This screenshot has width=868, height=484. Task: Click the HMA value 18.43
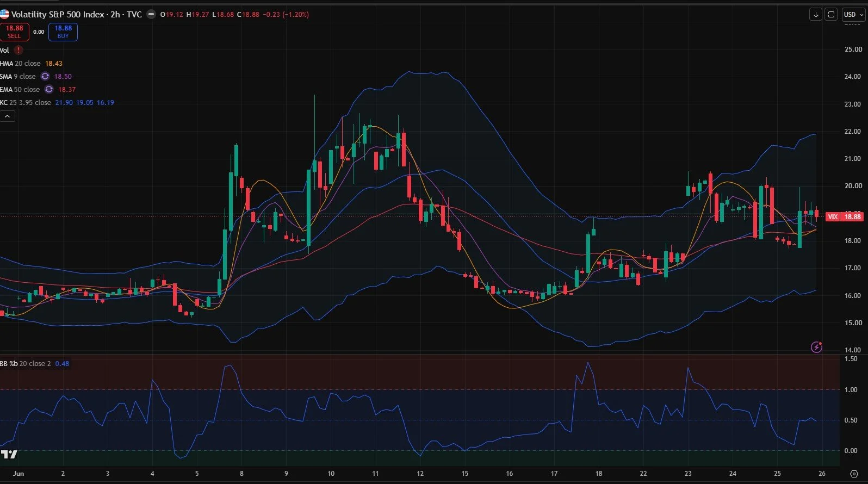coord(54,64)
